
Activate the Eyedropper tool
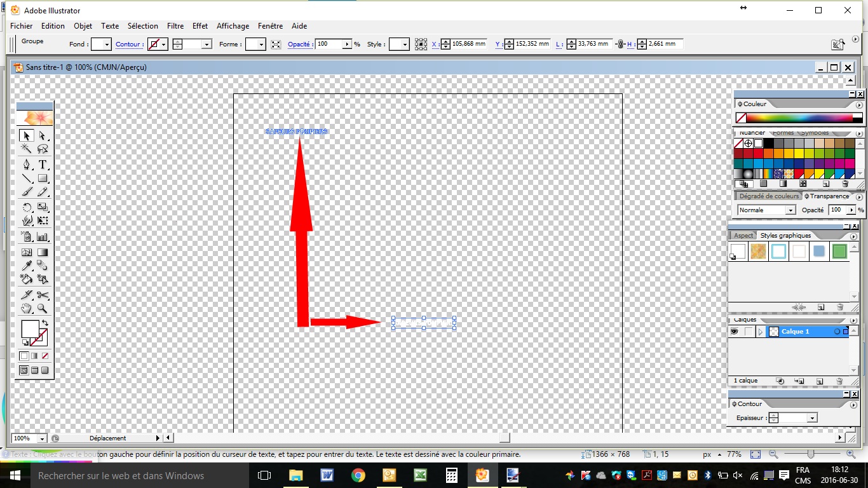(x=27, y=266)
